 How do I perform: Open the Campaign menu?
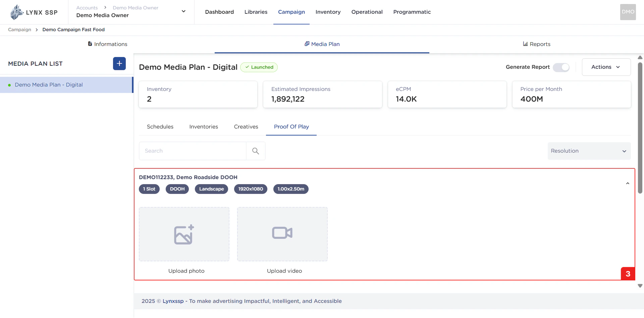[x=291, y=12]
